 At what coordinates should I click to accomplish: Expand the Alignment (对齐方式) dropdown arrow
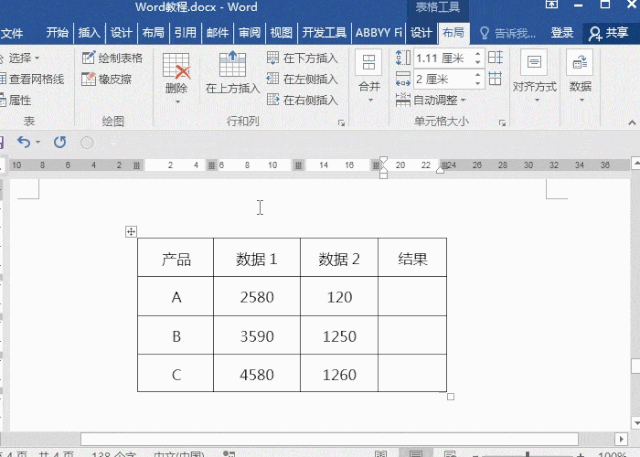click(537, 100)
